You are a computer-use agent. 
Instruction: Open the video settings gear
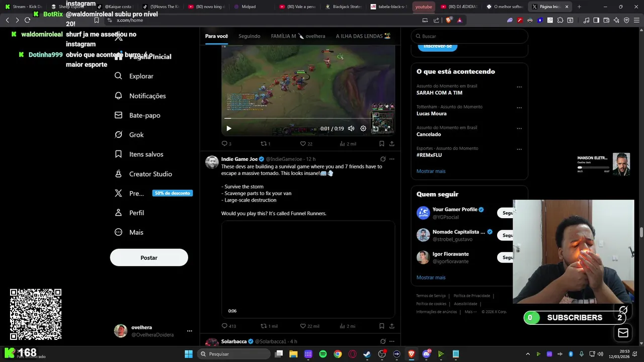point(363,128)
